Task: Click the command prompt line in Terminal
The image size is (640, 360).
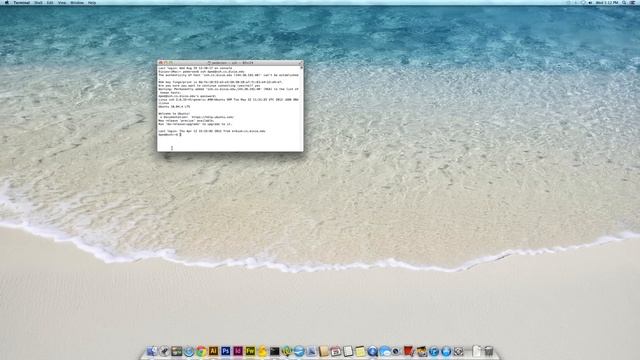Action: 170,134
